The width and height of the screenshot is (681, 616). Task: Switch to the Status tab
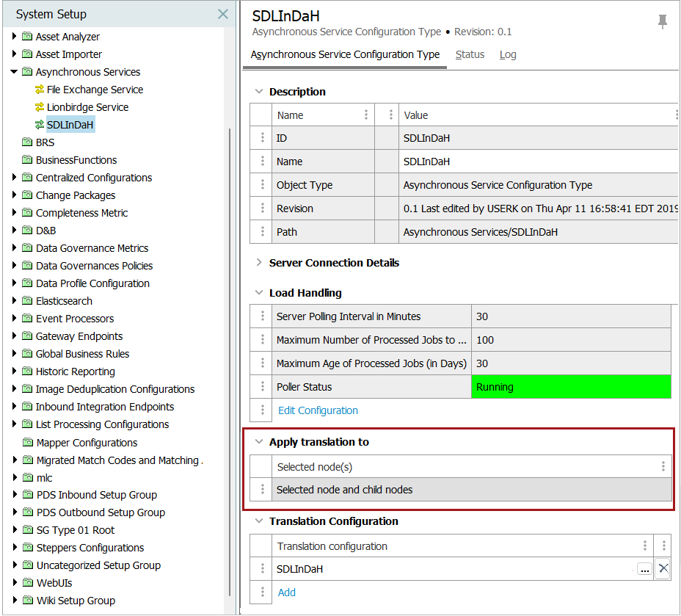(470, 54)
